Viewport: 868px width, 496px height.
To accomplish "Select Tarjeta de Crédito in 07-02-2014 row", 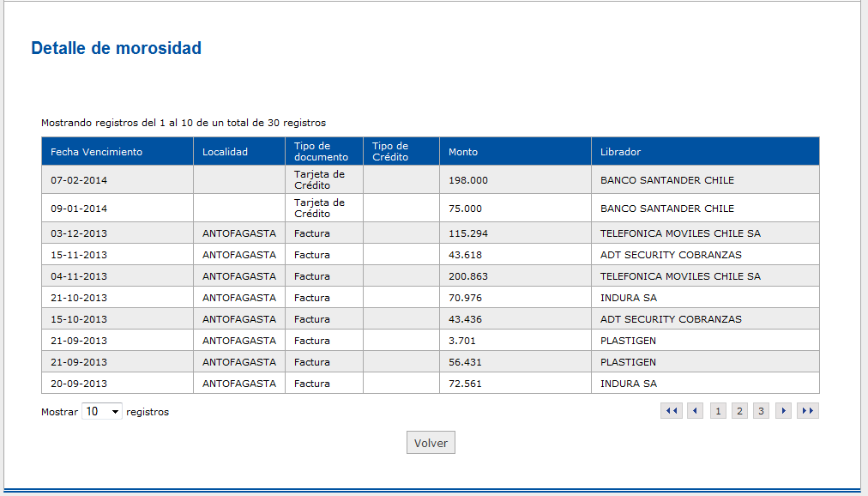I will (319, 180).
